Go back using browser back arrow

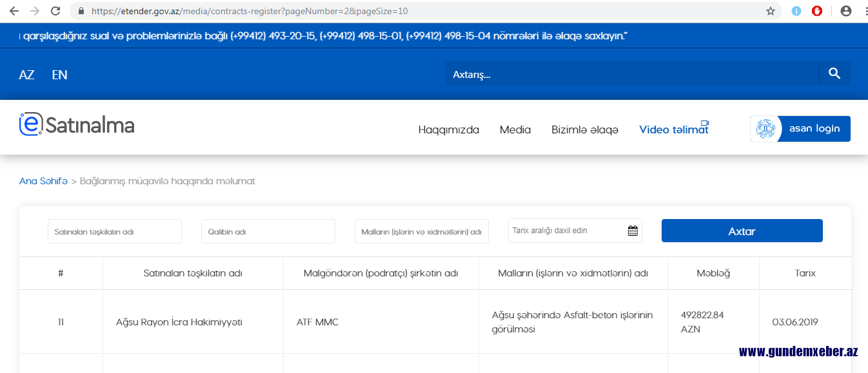(x=14, y=11)
